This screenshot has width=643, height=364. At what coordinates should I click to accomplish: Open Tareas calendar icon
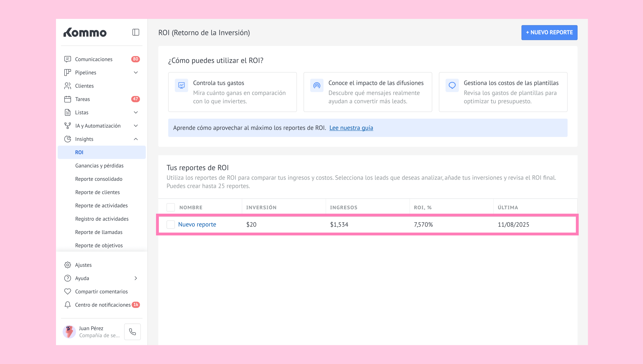tap(68, 99)
